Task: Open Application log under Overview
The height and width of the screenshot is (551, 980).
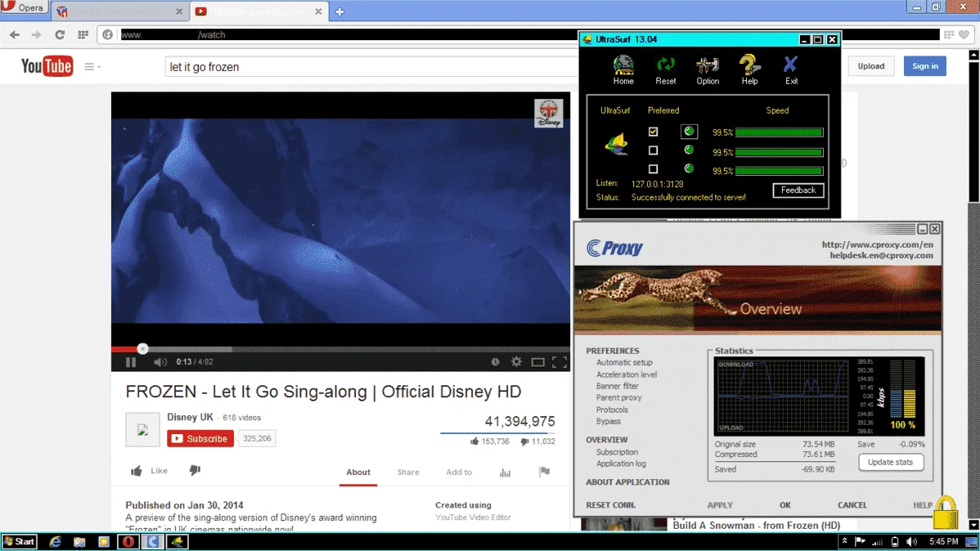Action: click(x=621, y=464)
